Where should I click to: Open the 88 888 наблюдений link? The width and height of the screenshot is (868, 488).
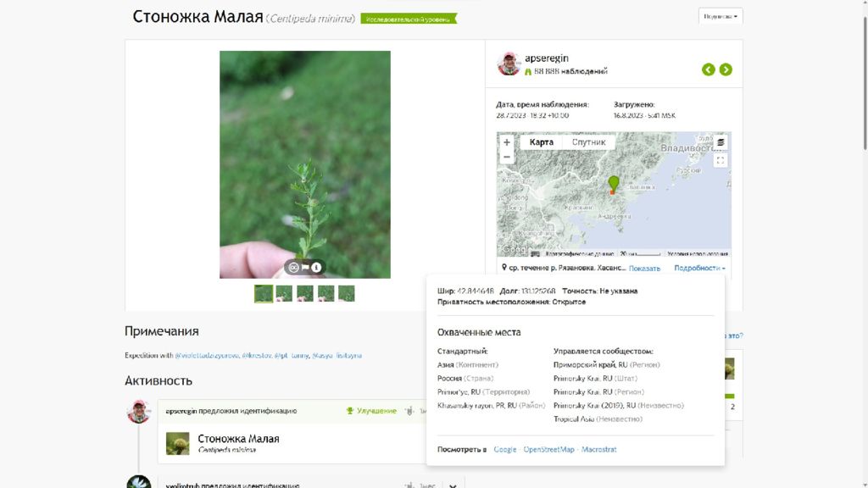(570, 71)
